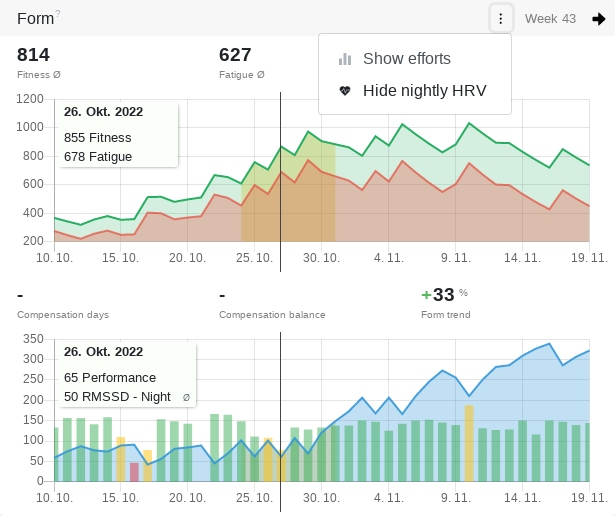The height and width of the screenshot is (516, 615).
Task: Click the 20.10. label on lower chart axis
Action: click(x=187, y=498)
